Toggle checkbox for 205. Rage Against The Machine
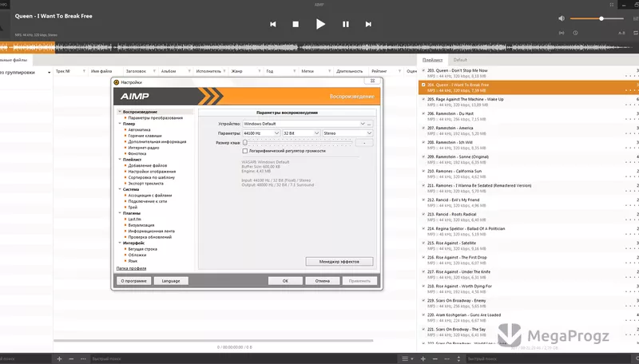The image size is (639, 364). (423, 99)
